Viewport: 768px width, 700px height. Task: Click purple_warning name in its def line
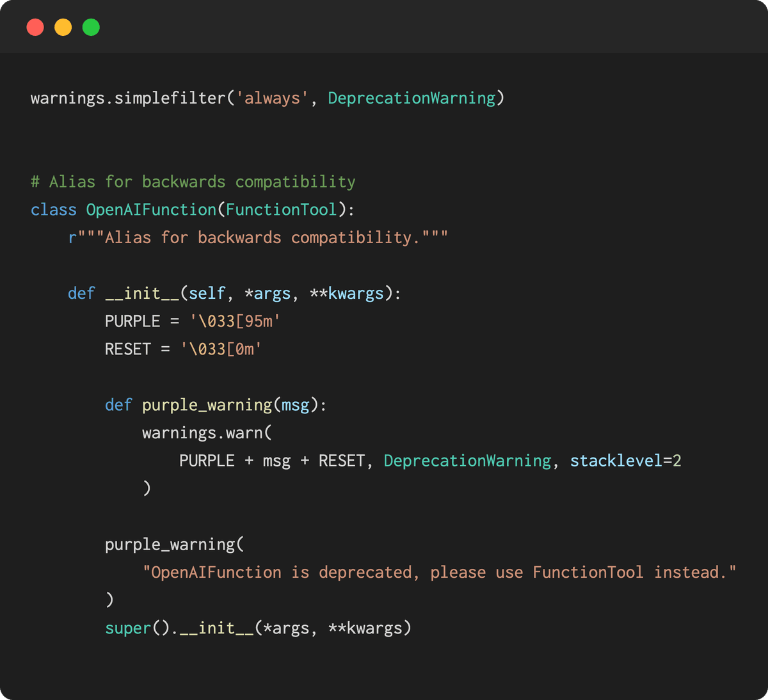coord(207,405)
